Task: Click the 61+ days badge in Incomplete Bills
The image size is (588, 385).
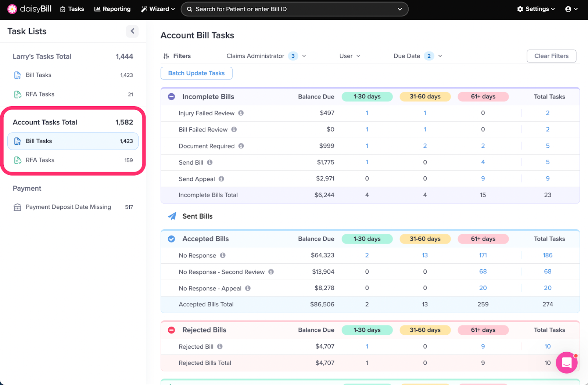Action: click(483, 97)
